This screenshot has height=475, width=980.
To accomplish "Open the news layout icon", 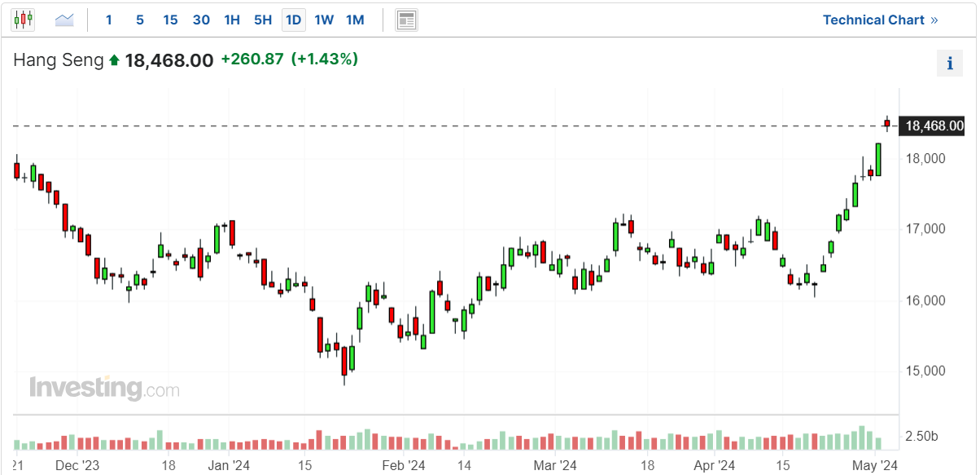I will tap(406, 20).
